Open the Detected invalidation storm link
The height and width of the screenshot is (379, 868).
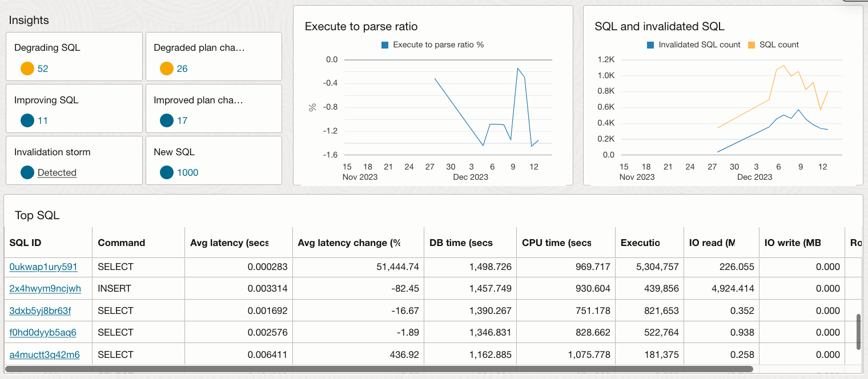tap(57, 172)
